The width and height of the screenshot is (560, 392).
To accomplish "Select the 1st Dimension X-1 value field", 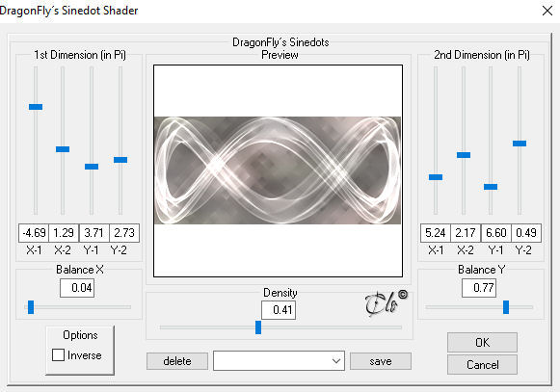I will pos(34,233).
